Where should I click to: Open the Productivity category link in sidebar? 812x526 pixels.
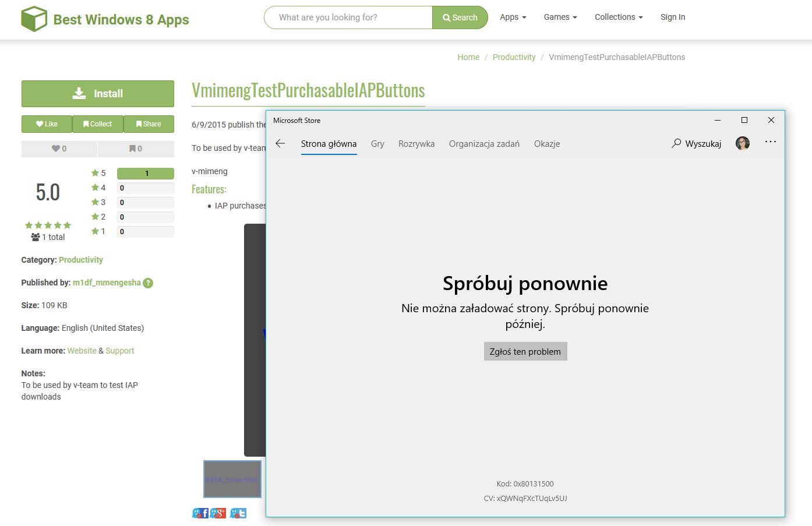coord(81,260)
